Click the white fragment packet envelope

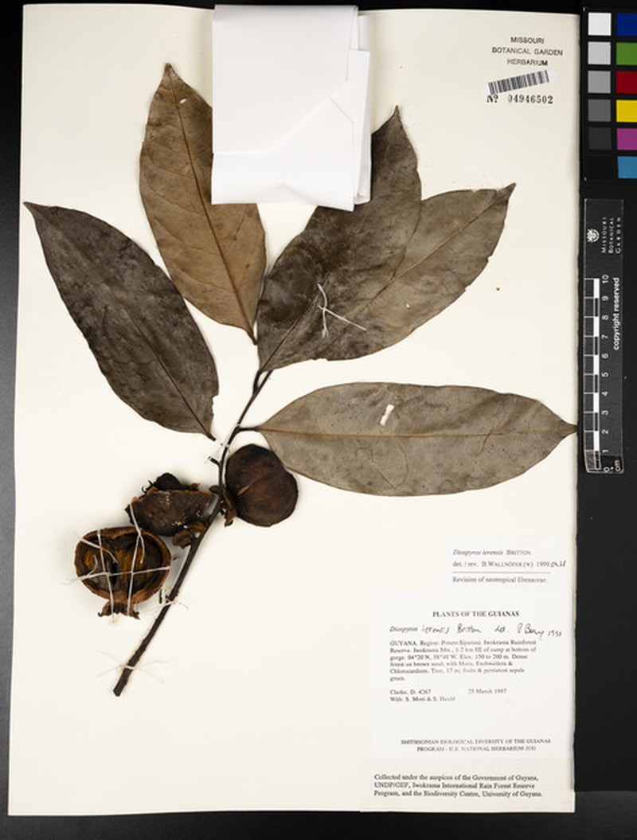(x=291, y=106)
